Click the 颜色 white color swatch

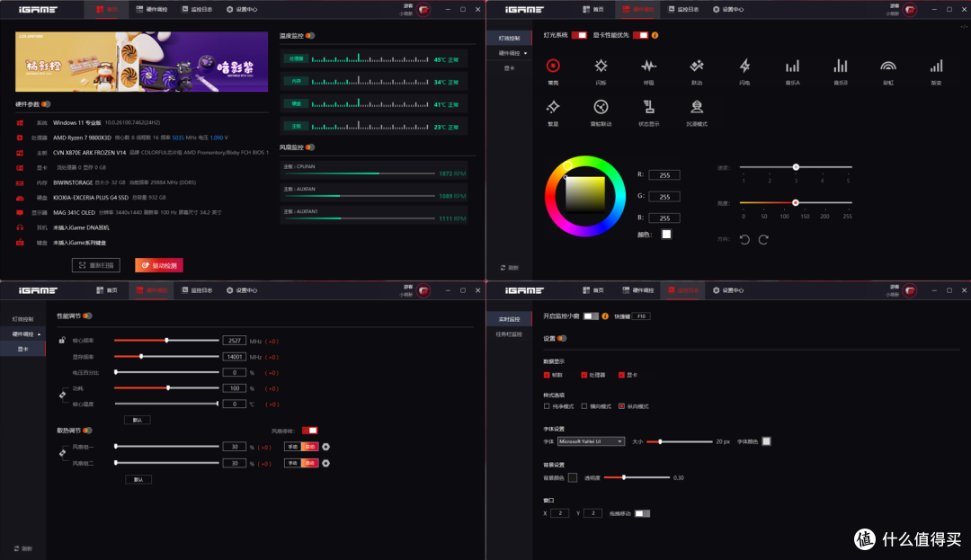point(666,235)
